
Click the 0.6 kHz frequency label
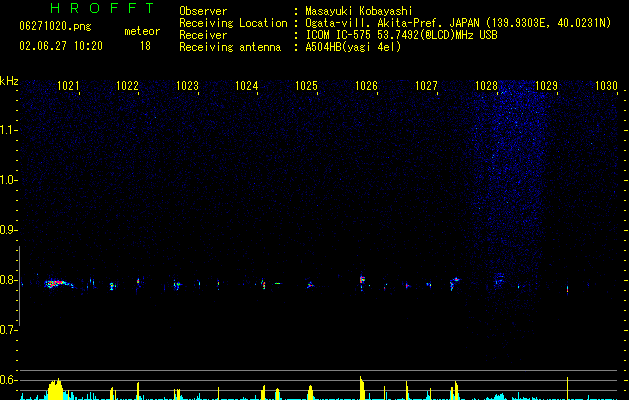[x=8, y=380]
